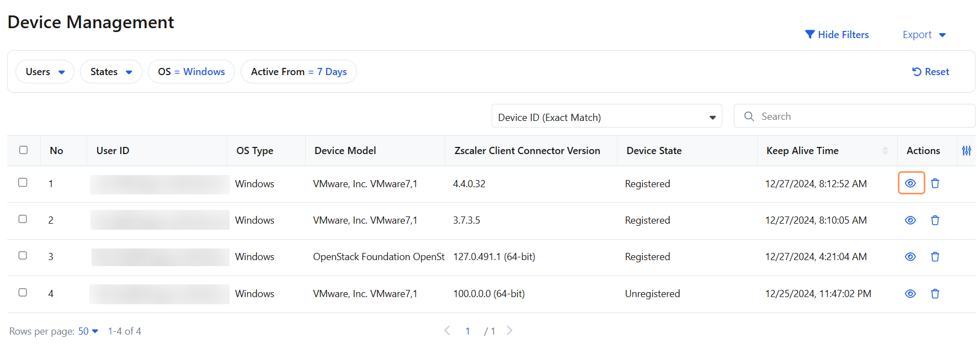Expand the States filter dropdown
Screen dimensions: 980x349
coord(111,72)
